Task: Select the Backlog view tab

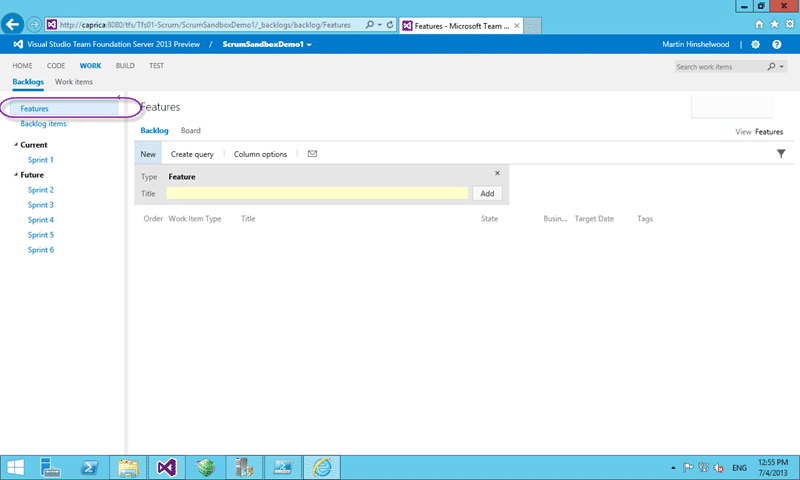Action: pyautogui.click(x=155, y=131)
